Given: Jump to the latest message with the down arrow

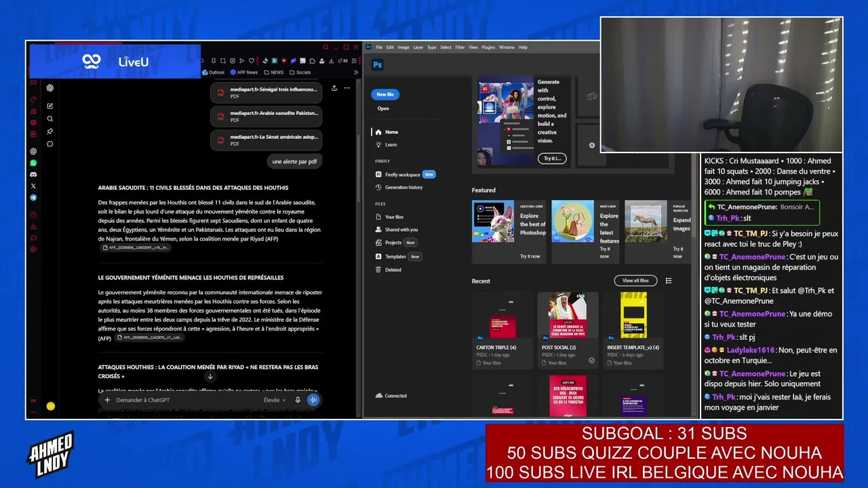Looking at the screenshot, I should tap(210, 376).
